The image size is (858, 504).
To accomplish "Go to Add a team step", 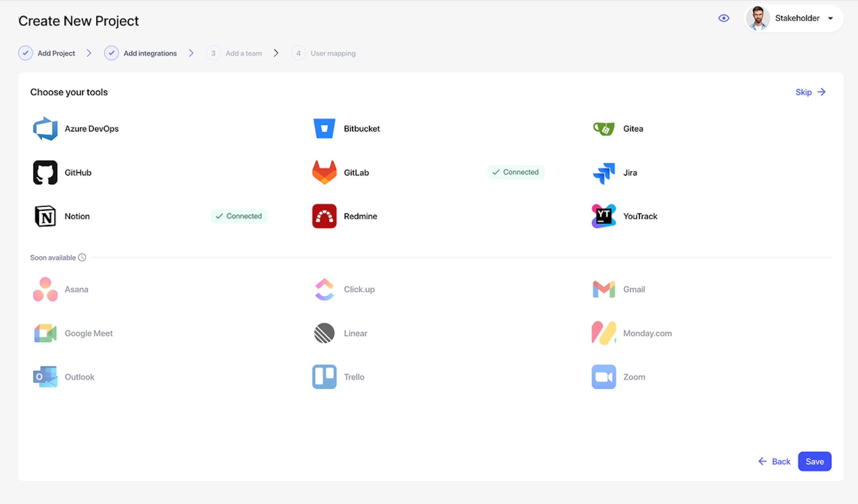I will (243, 53).
